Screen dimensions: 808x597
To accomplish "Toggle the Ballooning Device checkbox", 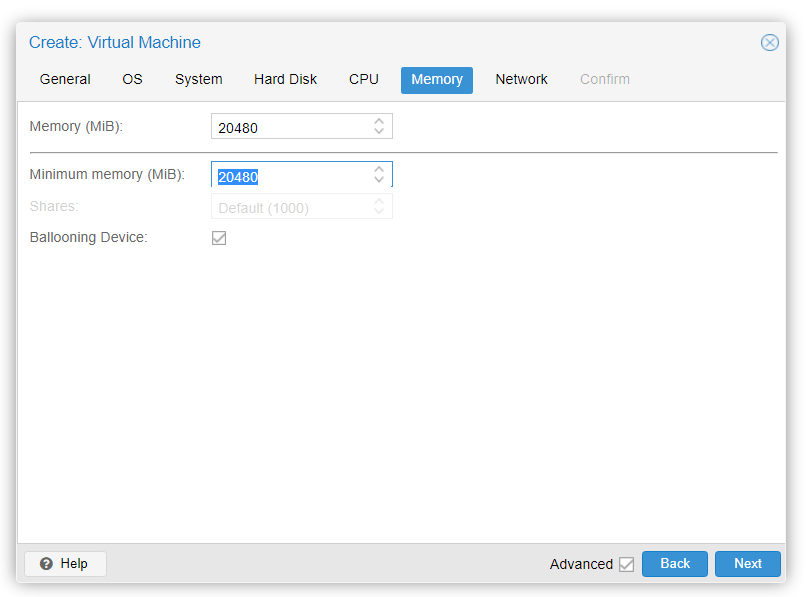I will point(219,238).
